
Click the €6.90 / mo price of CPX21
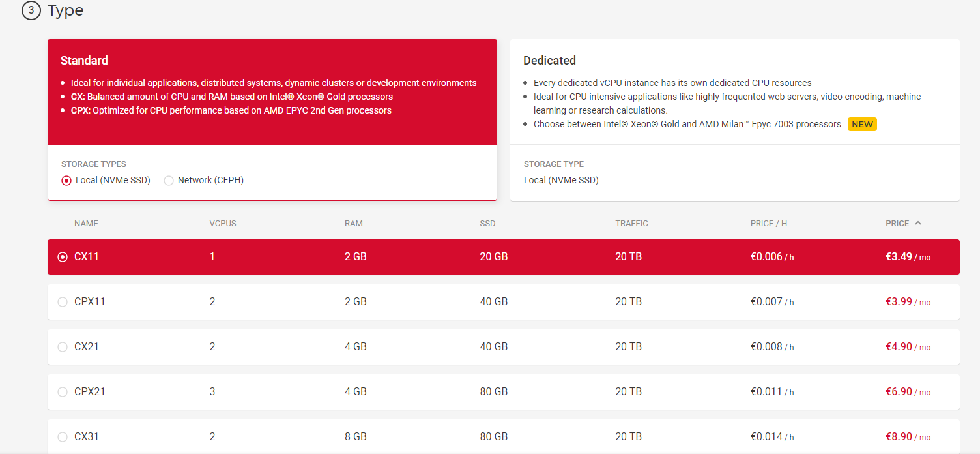908,392
